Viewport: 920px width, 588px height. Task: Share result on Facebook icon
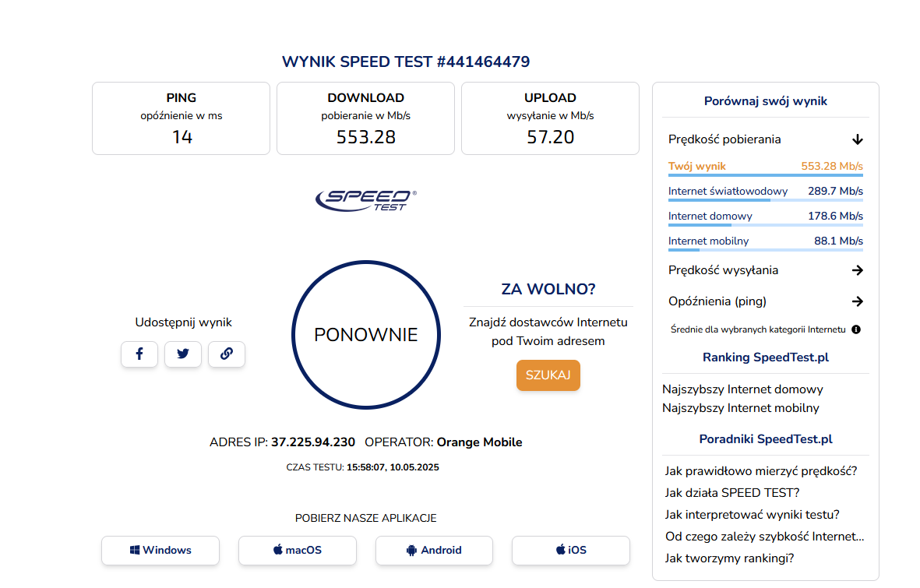coord(139,354)
